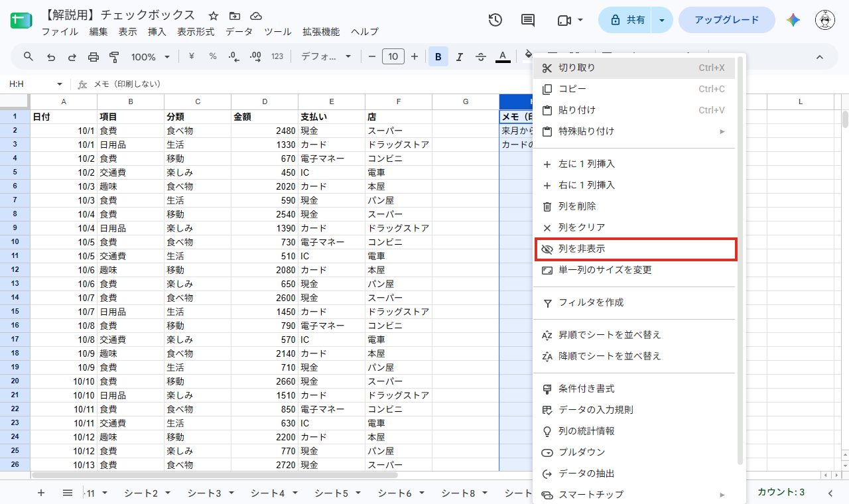Decrease font size with minus button
Image resolution: width=849 pixels, height=504 pixels.
coord(372,56)
